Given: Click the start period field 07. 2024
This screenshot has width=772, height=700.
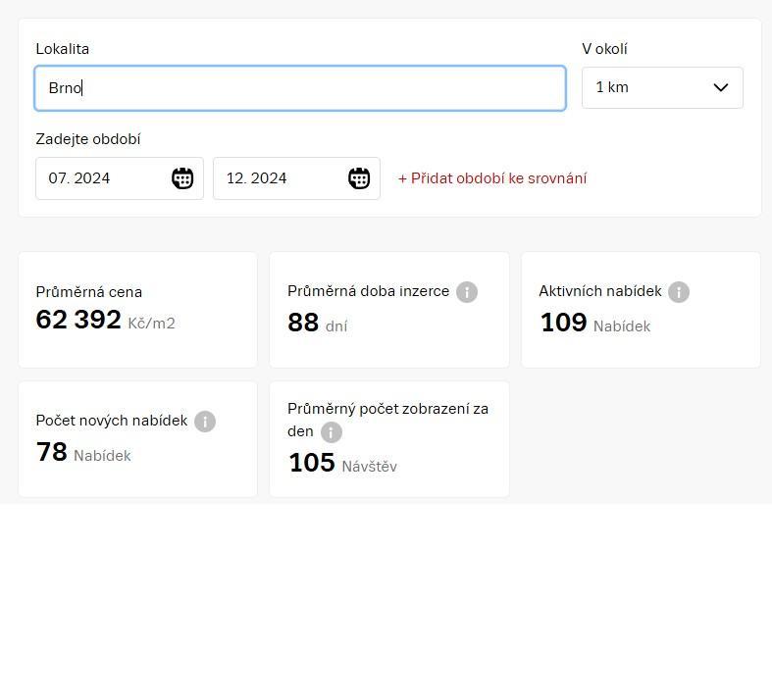Looking at the screenshot, I should tap(120, 178).
